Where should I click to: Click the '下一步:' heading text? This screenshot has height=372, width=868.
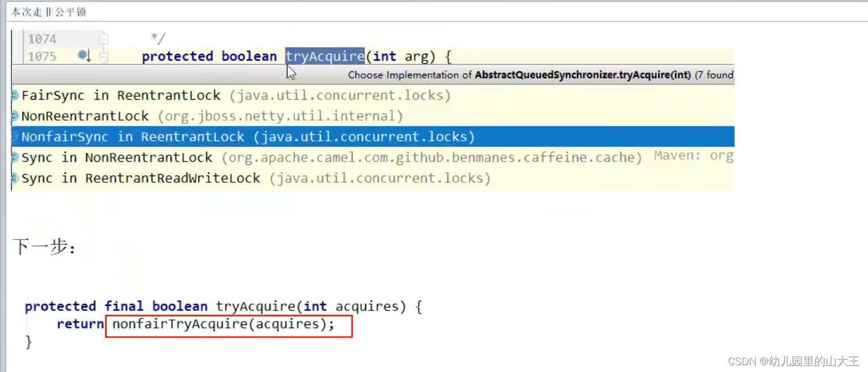(44, 247)
